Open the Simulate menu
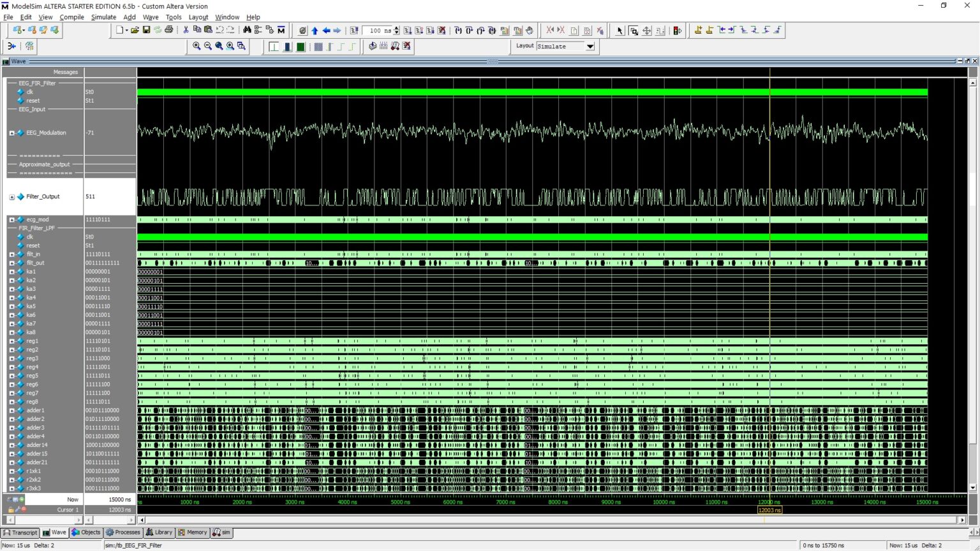The image size is (980, 551). [103, 17]
